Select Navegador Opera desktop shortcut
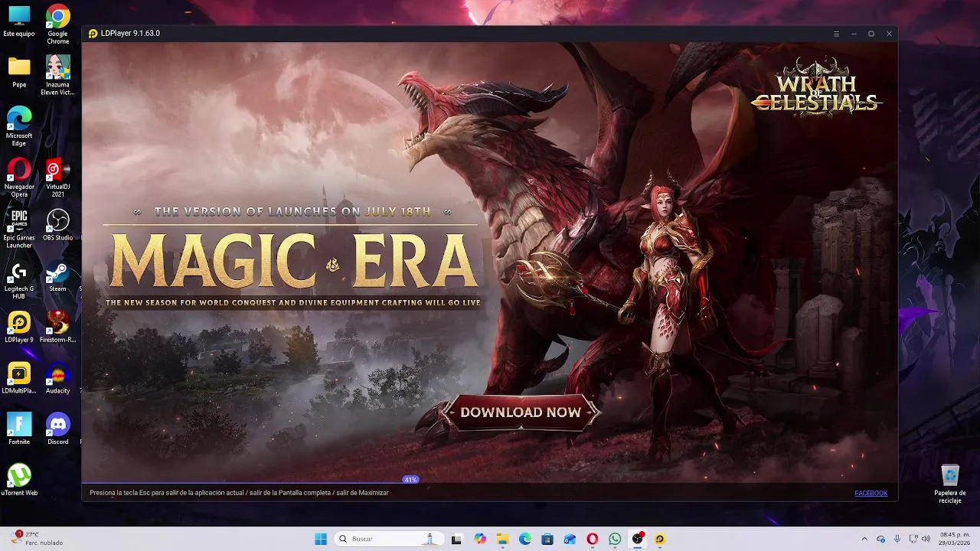 19,177
